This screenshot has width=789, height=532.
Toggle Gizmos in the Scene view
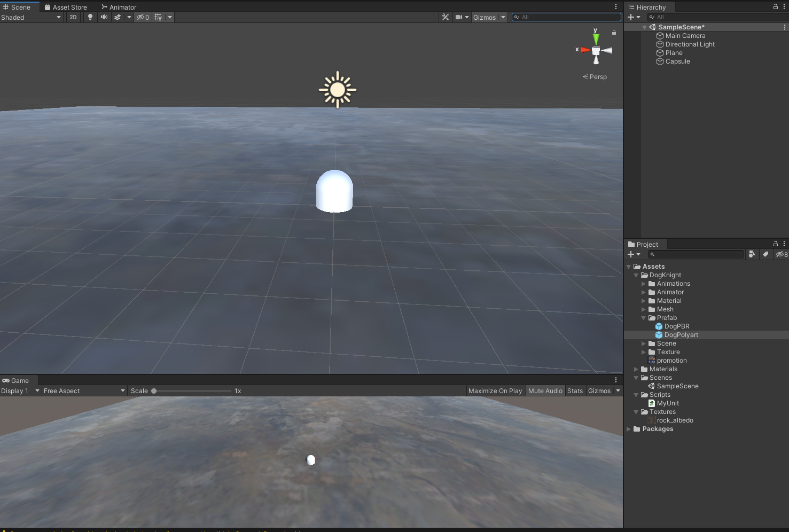[485, 17]
